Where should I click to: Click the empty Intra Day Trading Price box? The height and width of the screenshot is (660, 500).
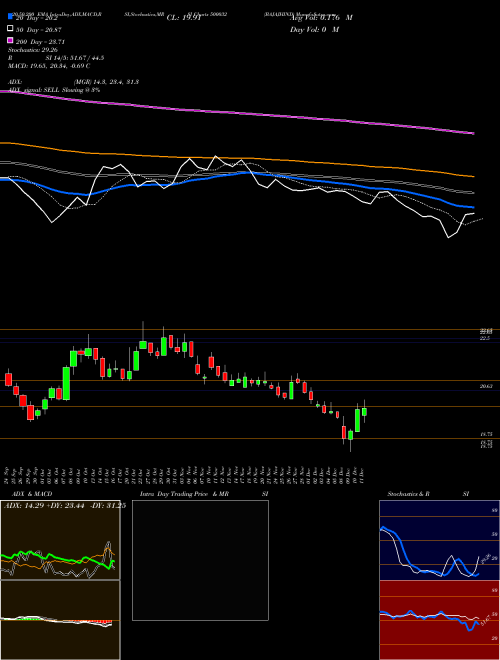tap(200, 560)
